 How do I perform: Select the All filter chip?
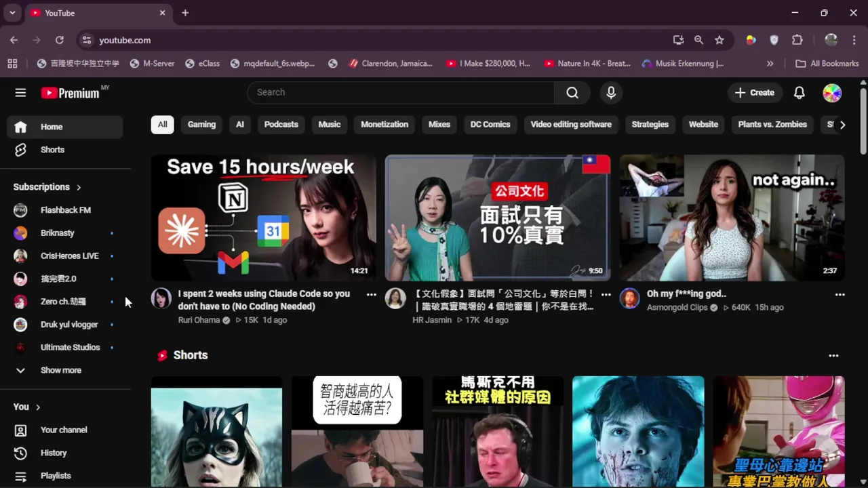pyautogui.click(x=162, y=125)
